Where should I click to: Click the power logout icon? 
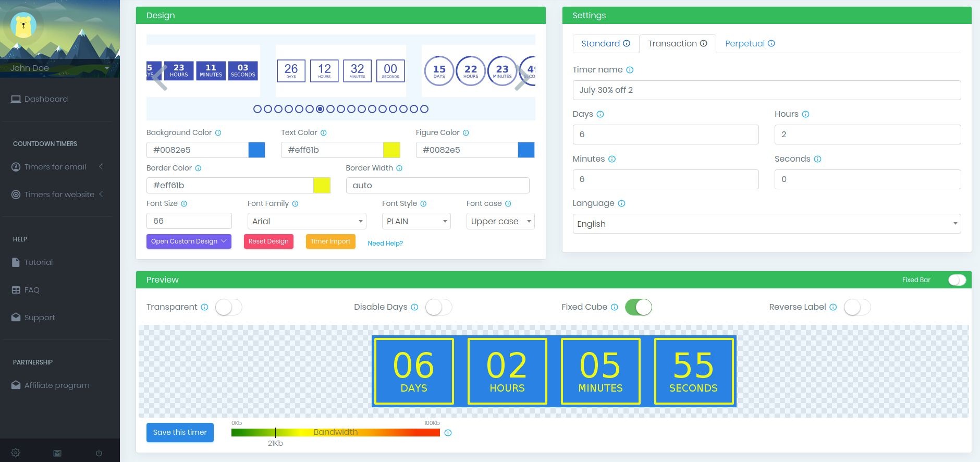click(99, 453)
